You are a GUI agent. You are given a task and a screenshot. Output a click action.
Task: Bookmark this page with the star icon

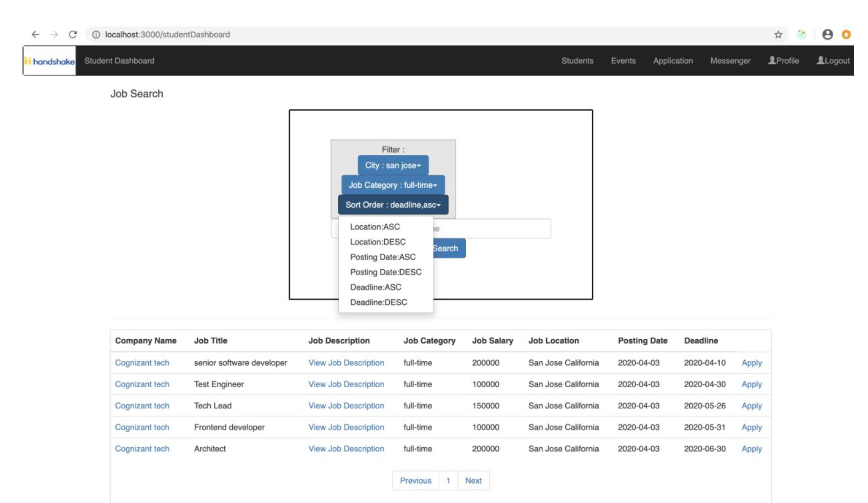click(778, 34)
